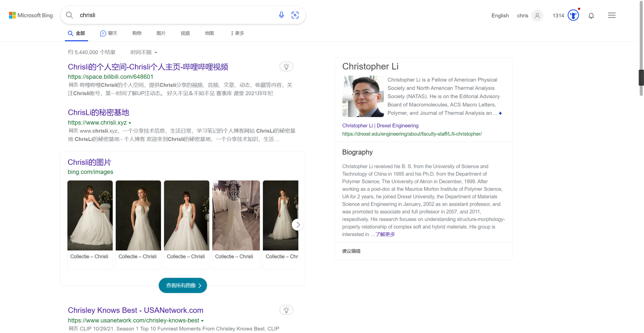
Task: Open the hamburger settings menu
Action: (612, 15)
